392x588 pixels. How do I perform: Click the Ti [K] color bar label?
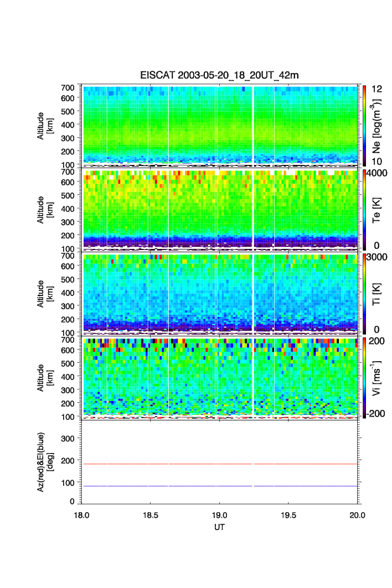pyautogui.click(x=376, y=293)
